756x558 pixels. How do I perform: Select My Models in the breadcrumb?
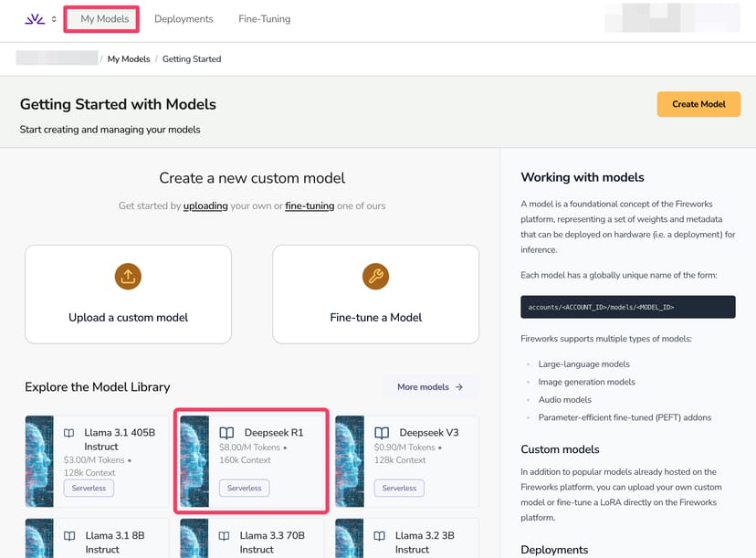(x=129, y=59)
